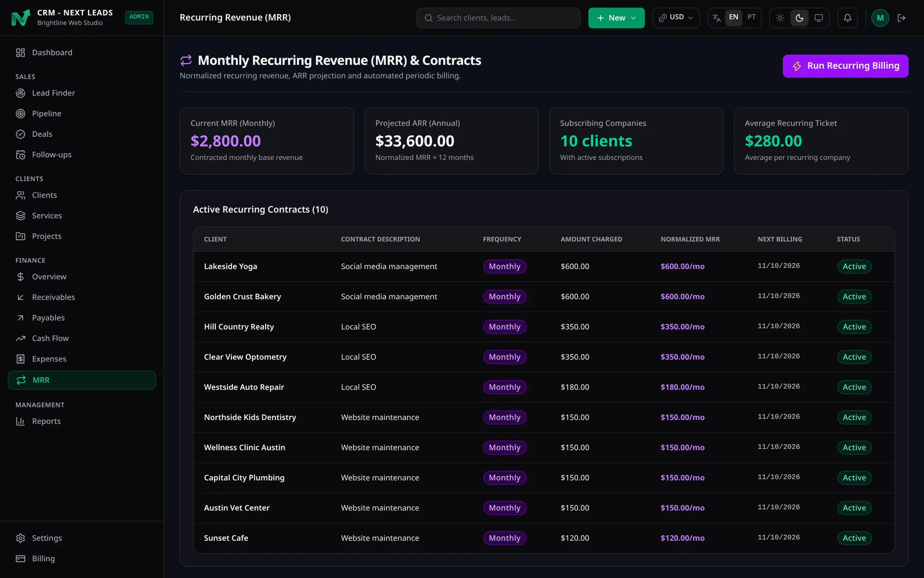Click the notifications bell icon
The height and width of the screenshot is (578, 924).
pos(847,18)
